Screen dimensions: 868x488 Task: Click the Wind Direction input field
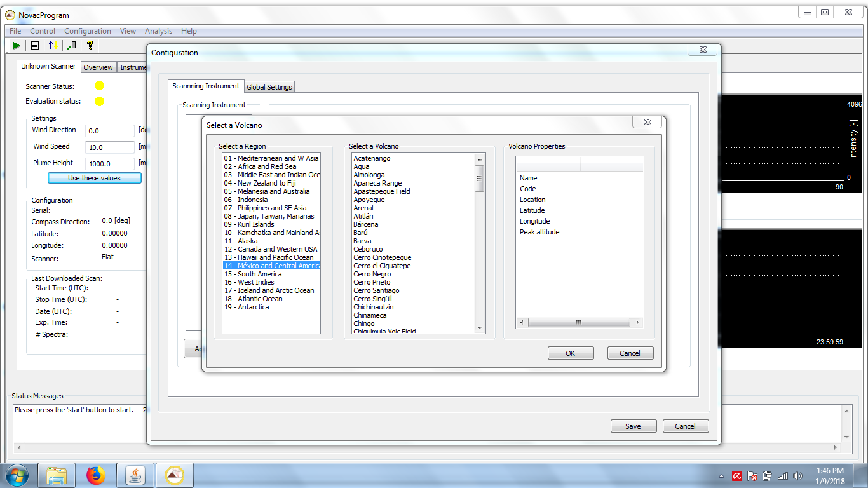[x=110, y=131]
